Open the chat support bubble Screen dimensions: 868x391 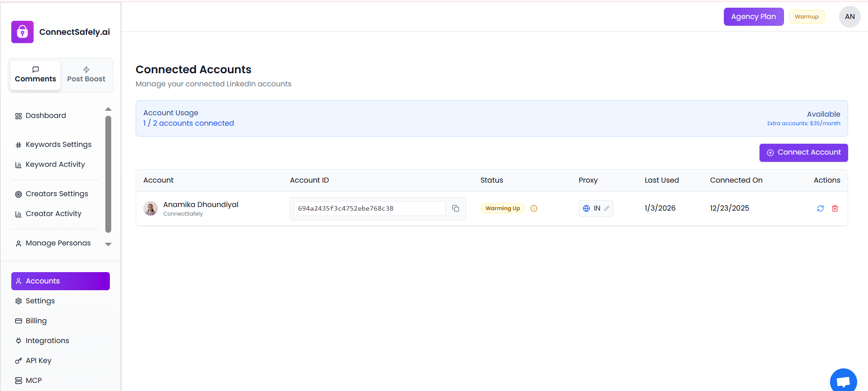point(843,381)
